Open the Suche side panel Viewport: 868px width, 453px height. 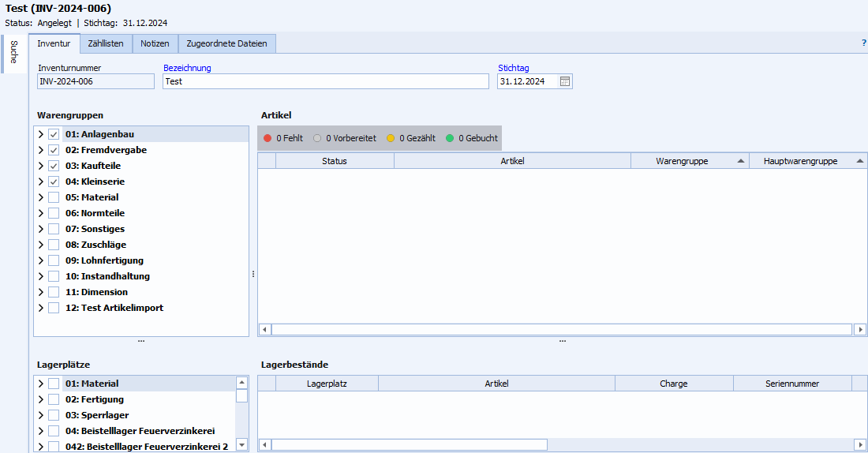[13, 52]
